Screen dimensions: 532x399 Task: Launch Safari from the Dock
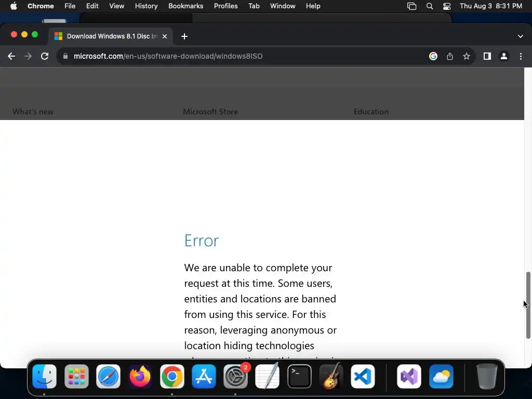[x=108, y=376]
